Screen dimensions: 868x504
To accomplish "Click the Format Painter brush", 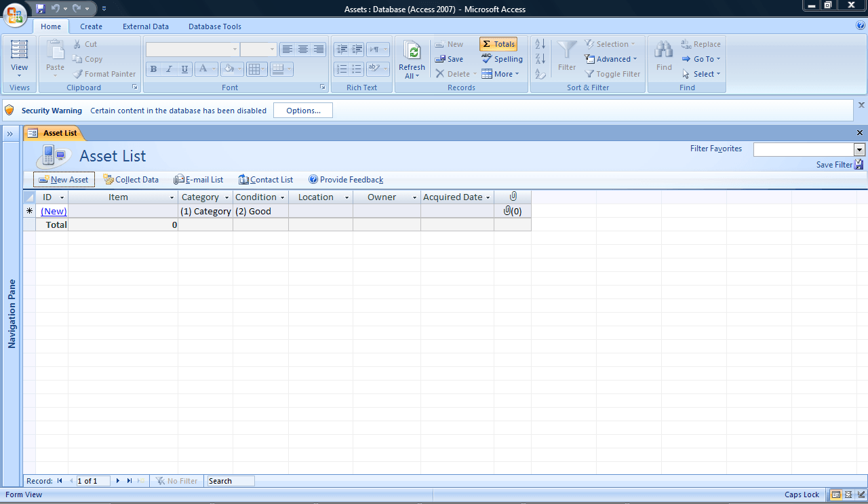I will [x=77, y=74].
